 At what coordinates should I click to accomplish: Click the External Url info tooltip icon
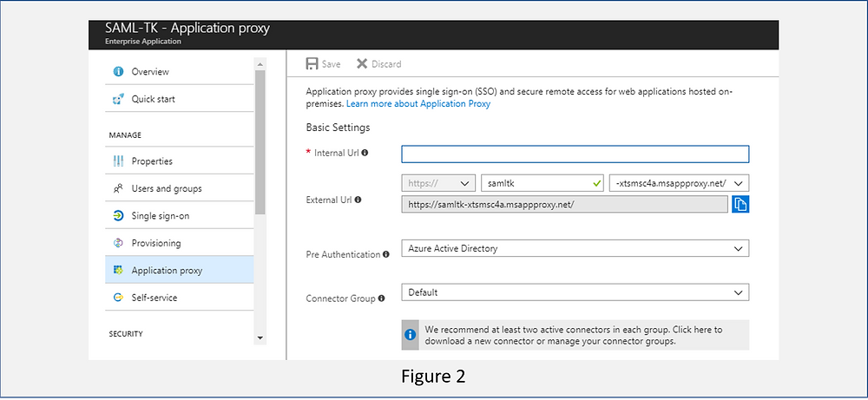[358, 200]
